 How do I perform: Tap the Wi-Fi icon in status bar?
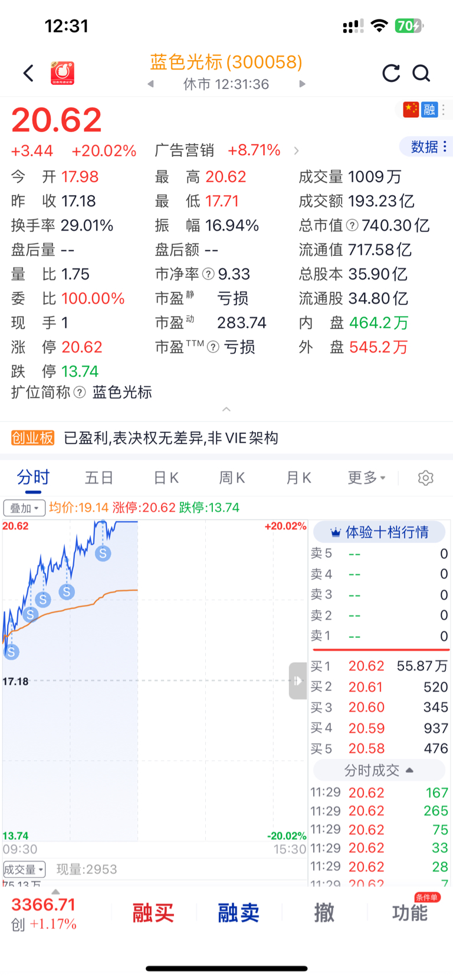pos(380,26)
